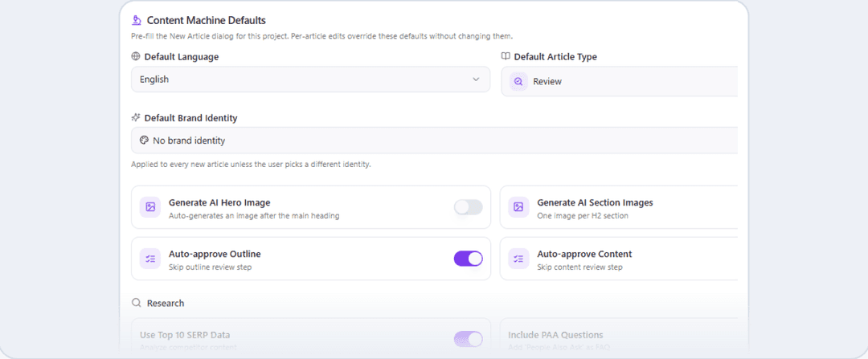Click the Use Top 10 SERP Data title
This screenshot has height=359, width=868.
pos(185,335)
